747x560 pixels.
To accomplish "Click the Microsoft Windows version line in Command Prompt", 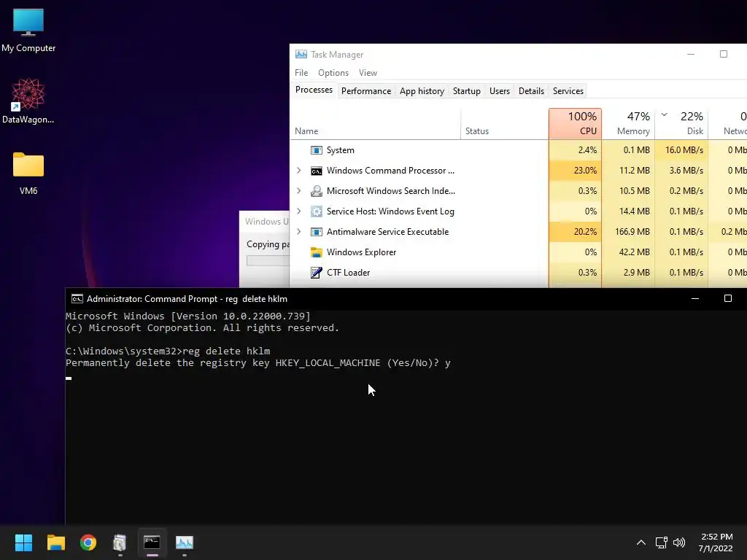I will pos(188,316).
